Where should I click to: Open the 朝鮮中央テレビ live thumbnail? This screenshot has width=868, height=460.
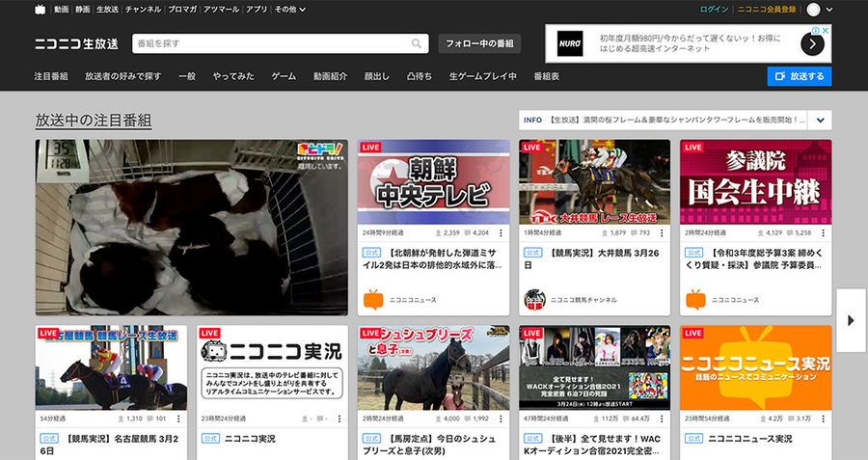point(433,181)
